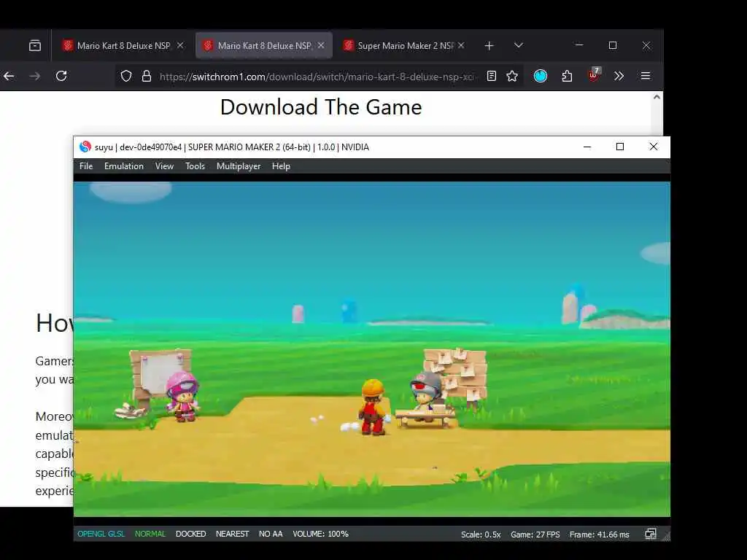This screenshot has height=560, width=747.
Task: Click the Frame: 41.66 ms status text
Action: (600, 534)
